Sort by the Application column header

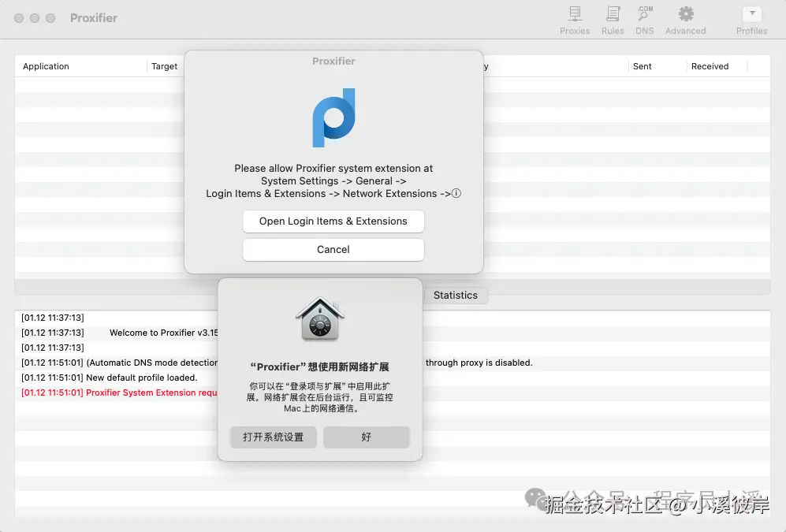pos(80,66)
